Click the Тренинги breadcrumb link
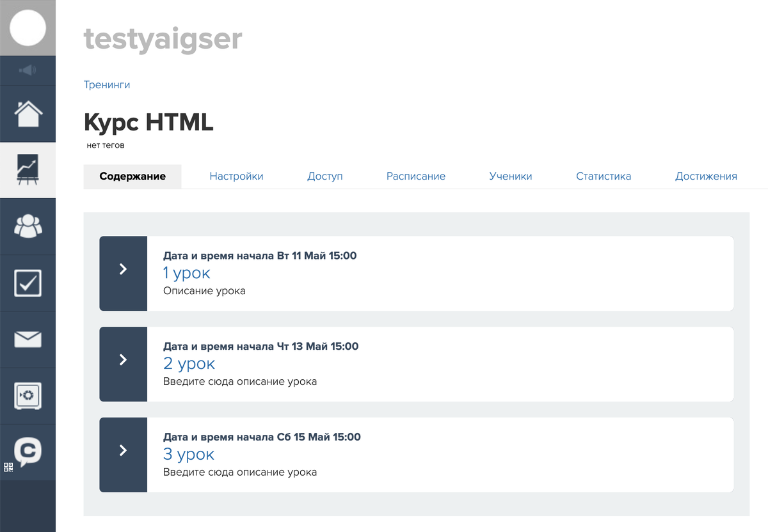The height and width of the screenshot is (532, 768). [x=107, y=84]
